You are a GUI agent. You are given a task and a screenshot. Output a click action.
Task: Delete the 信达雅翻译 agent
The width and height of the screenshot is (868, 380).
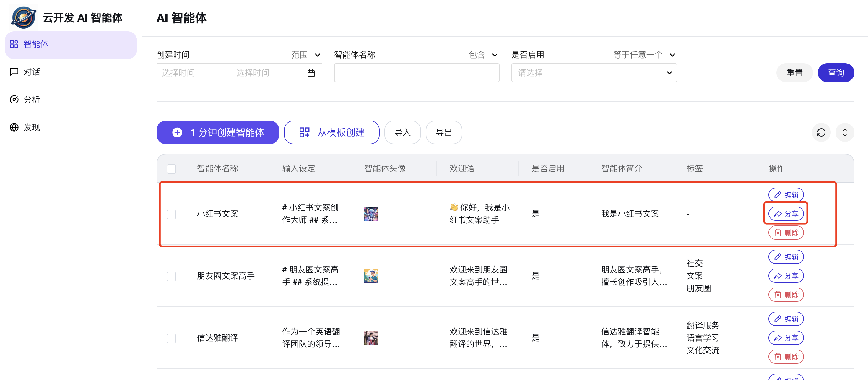[x=786, y=356]
